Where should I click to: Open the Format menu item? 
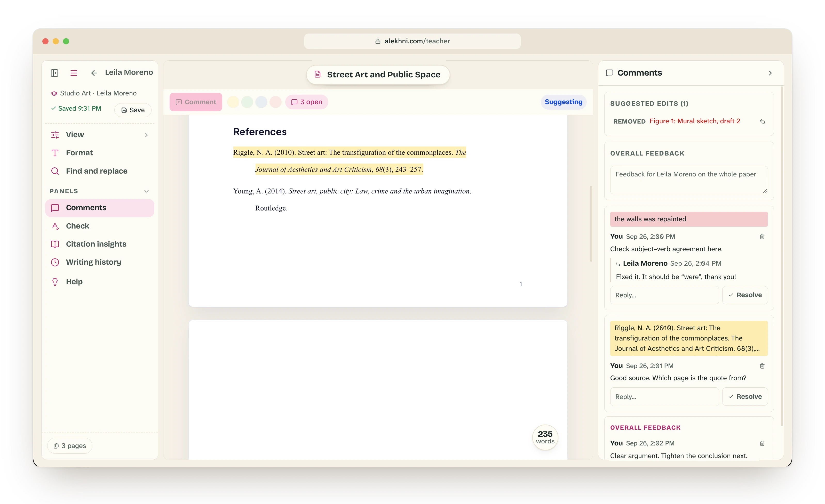click(x=100, y=153)
